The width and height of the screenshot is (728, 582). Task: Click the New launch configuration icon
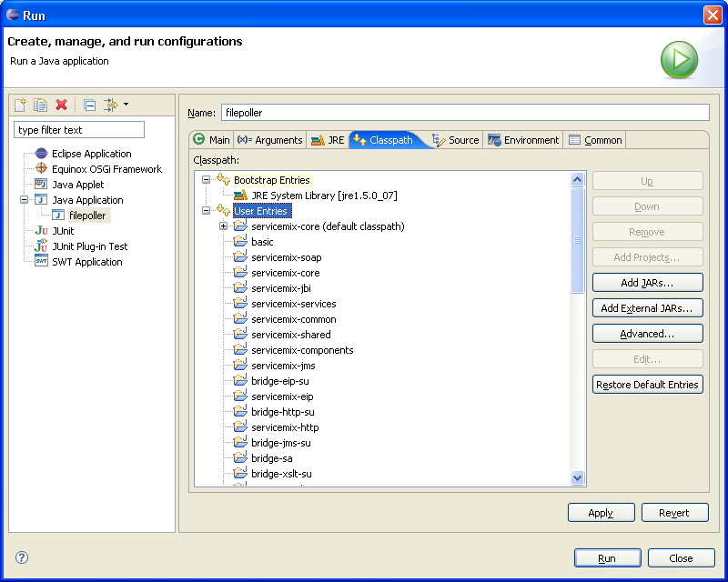(x=20, y=105)
